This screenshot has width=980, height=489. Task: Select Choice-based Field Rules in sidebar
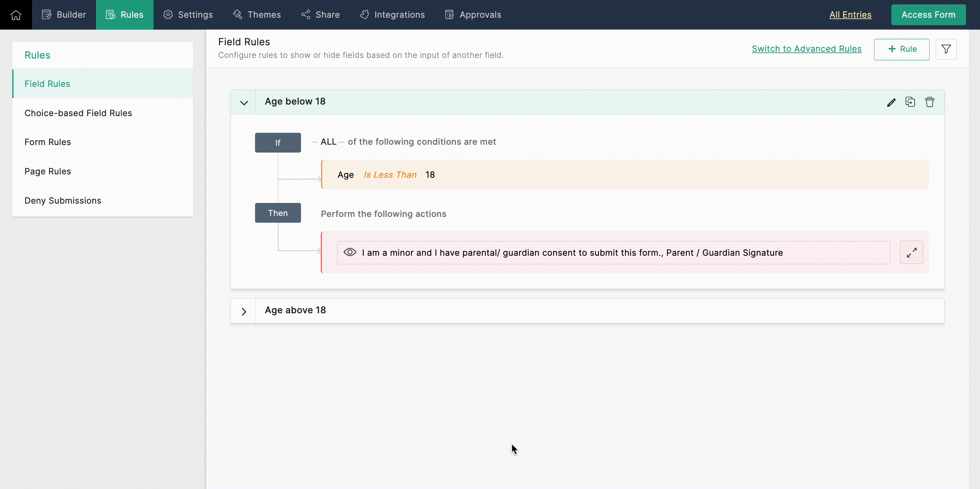[x=78, y=113]
